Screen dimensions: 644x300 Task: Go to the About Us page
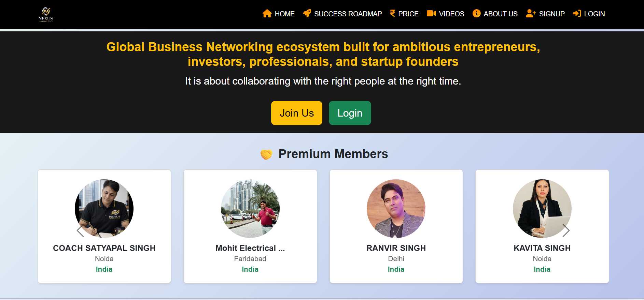coord(500,14)
